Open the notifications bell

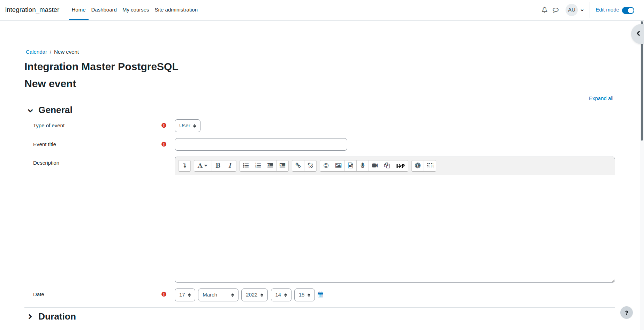coord(544,10)
